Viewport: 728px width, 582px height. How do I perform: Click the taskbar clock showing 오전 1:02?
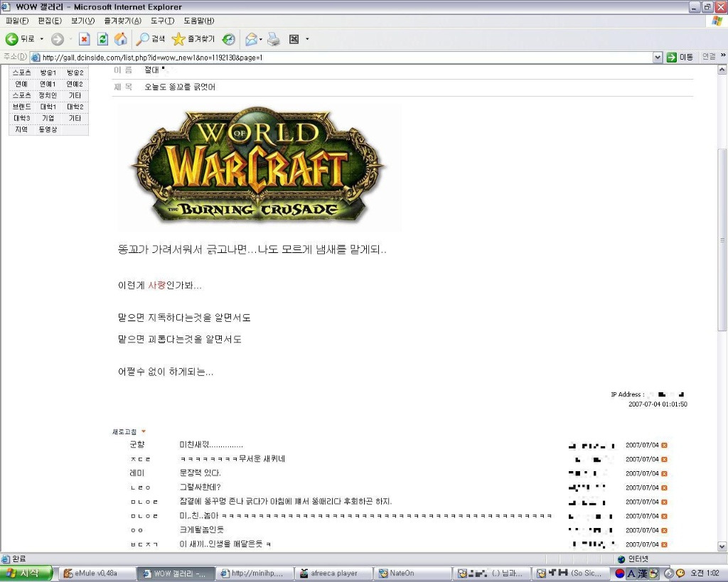705,573
